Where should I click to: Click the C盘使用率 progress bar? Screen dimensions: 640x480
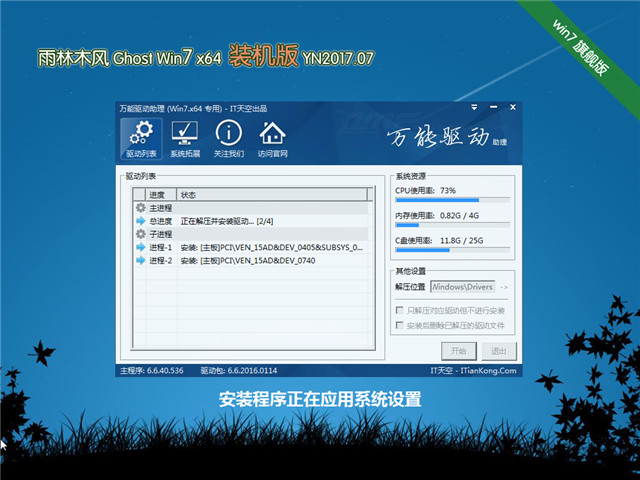[x=453, y=250]
